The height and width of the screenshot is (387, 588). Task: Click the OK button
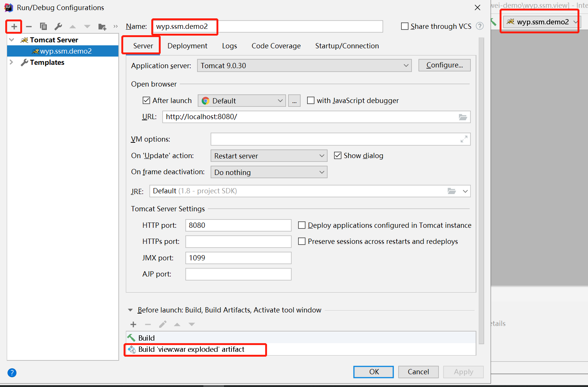coord(374,372)
